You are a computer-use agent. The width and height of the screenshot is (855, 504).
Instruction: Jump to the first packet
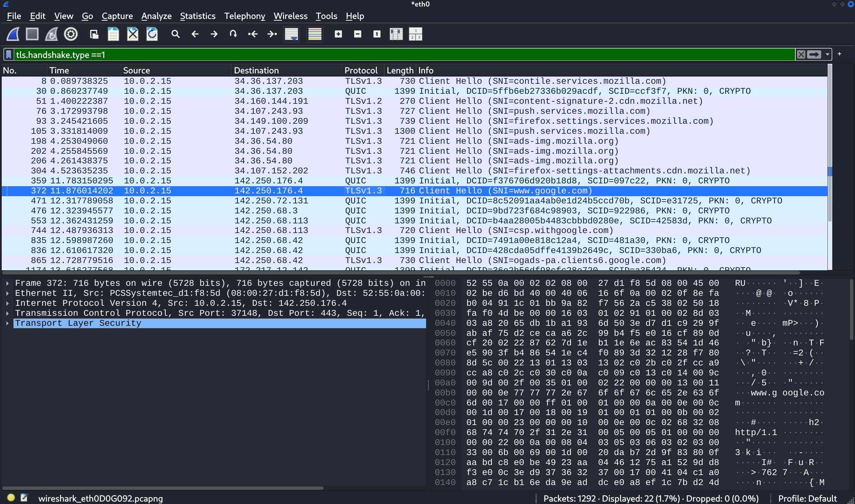pyautogui.click(x=253, y=34)
